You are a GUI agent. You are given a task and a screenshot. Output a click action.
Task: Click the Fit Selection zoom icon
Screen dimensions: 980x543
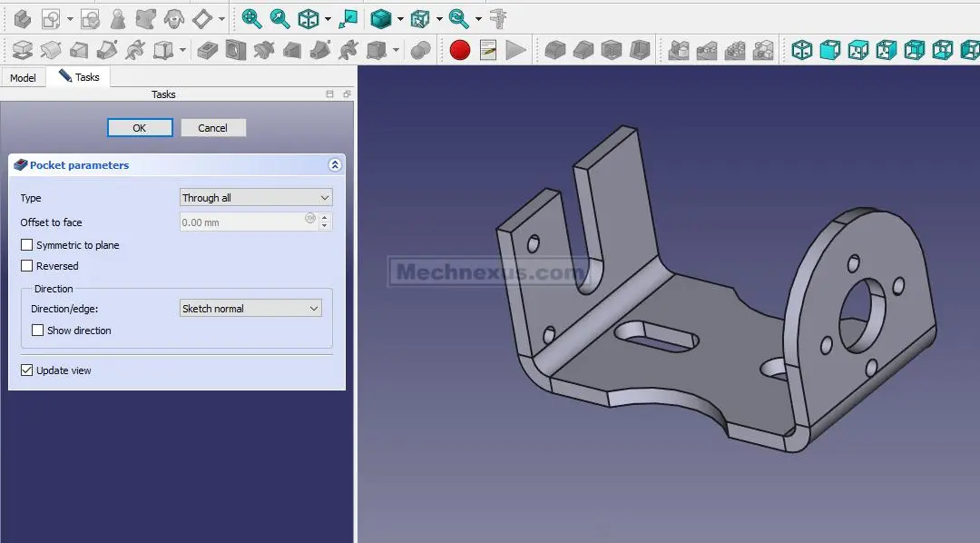tap(280, 18)
